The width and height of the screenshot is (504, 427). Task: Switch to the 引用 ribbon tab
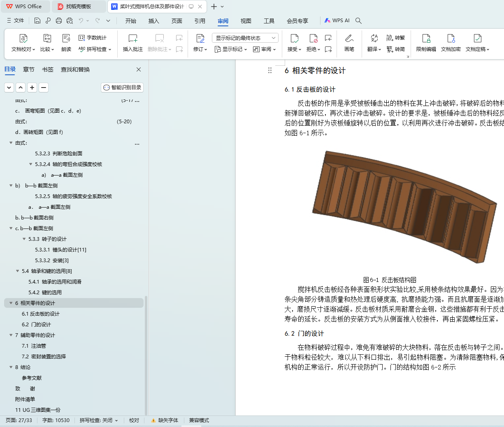coord(200,21)
